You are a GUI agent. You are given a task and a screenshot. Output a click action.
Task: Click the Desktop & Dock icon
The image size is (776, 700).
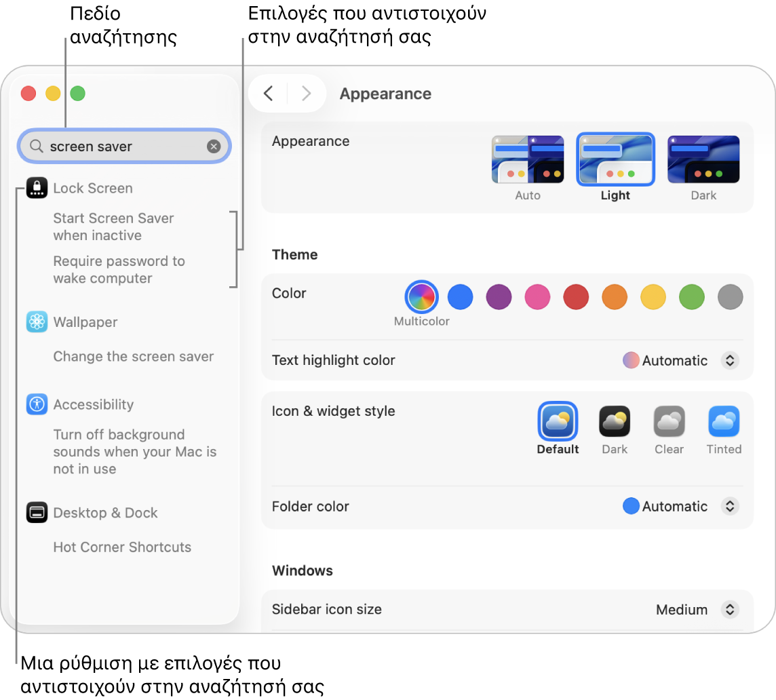[37, 512]
